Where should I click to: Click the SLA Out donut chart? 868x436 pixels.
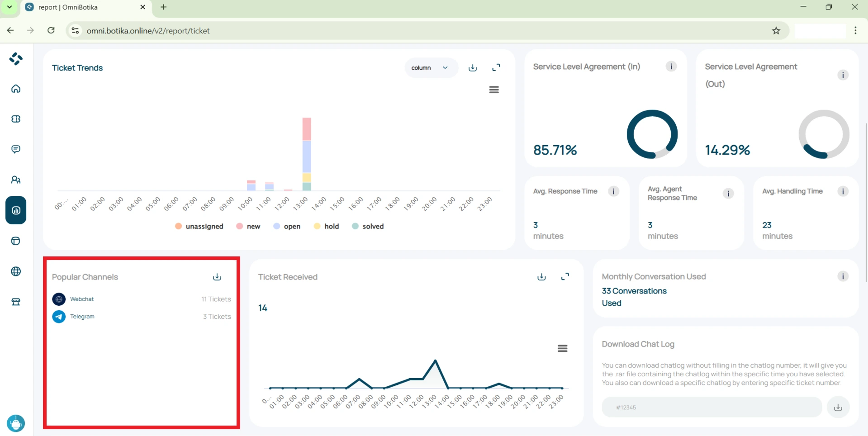pos(824,134)
